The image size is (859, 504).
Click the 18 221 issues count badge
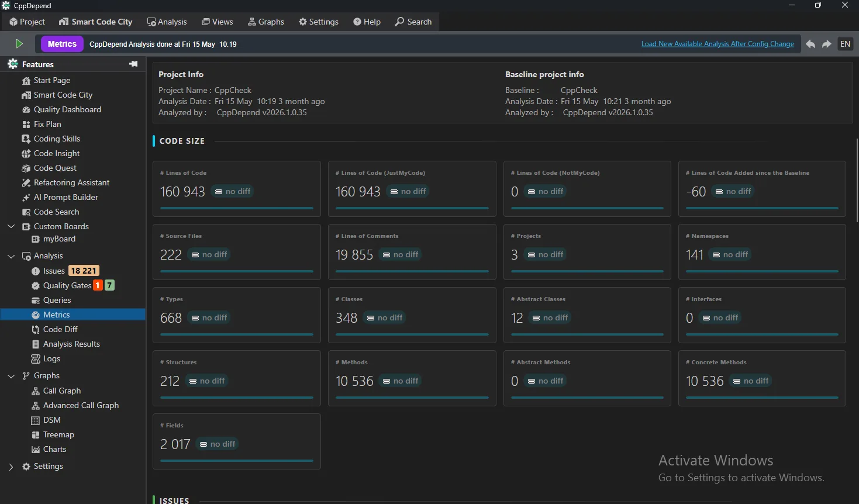click(84, 271)
